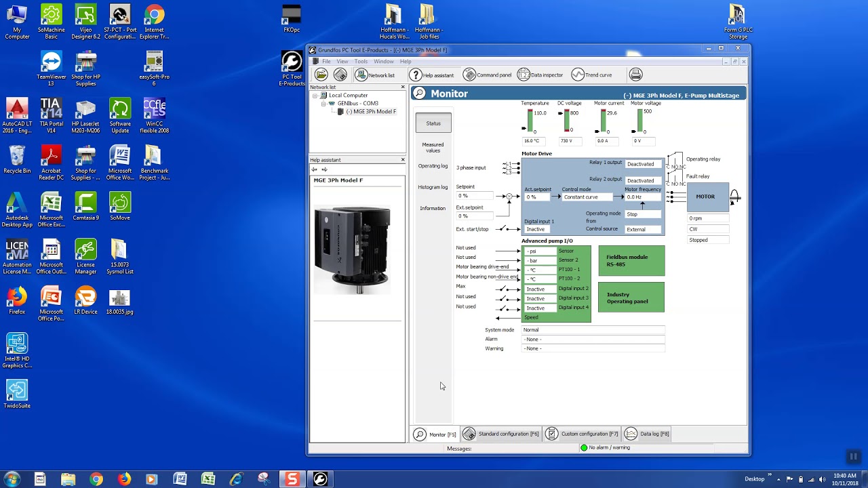Viewport: 868px width, 488px height.
Task: Open the PC Tool E-Products desktop icon
Action: tap(292, 68)
